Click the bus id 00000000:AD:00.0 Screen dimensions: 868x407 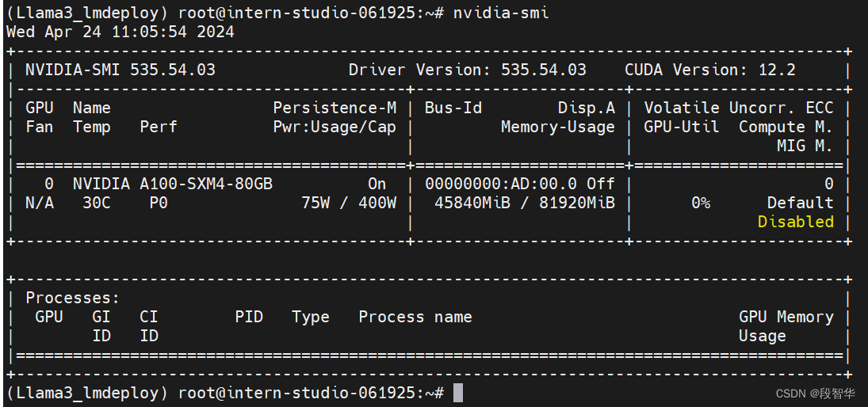[500, 184]
